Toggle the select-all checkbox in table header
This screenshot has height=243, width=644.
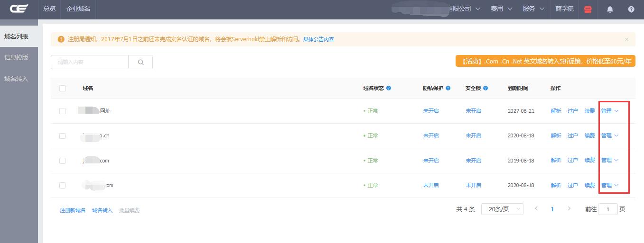(x=62, y=88)
